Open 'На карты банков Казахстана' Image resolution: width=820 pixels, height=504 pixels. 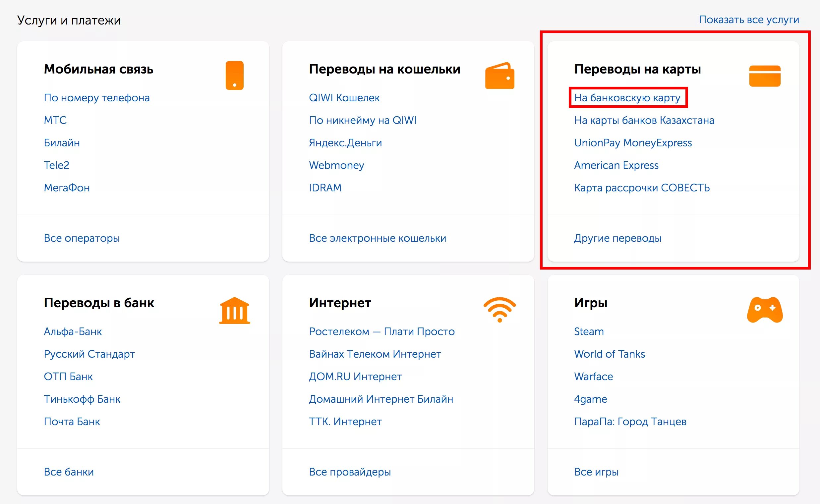click(x=644, y=120)
